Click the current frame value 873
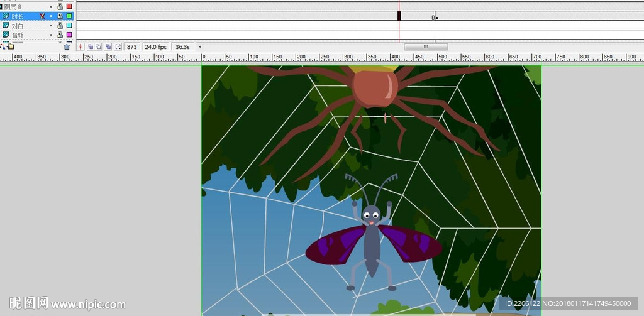644x316 pixels. 132,46
